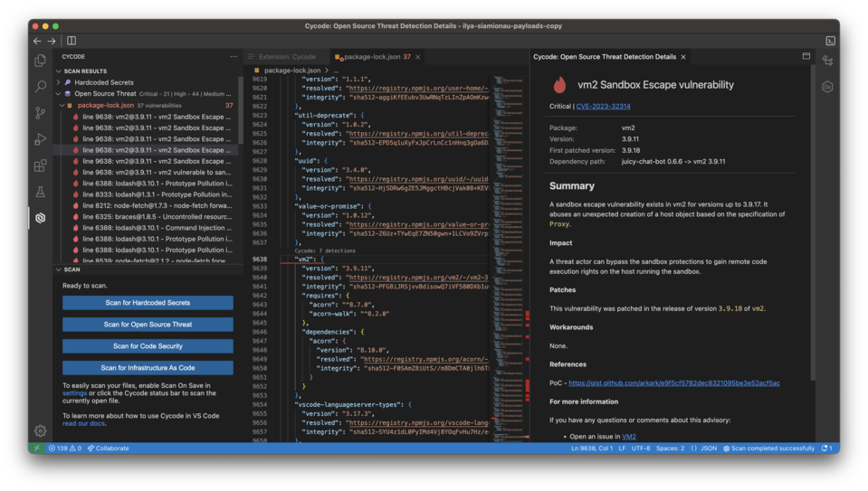
Task: Open the VM2 issue link
Action: pyautogui.click(x=629, y=437)
